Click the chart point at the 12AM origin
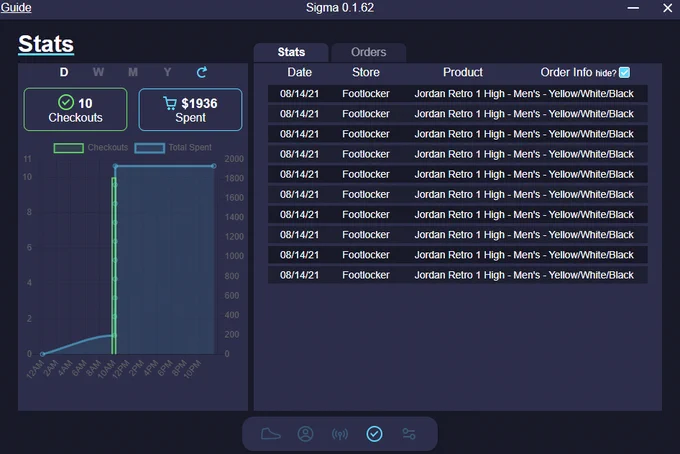The image size is (680, 454). 42,354
